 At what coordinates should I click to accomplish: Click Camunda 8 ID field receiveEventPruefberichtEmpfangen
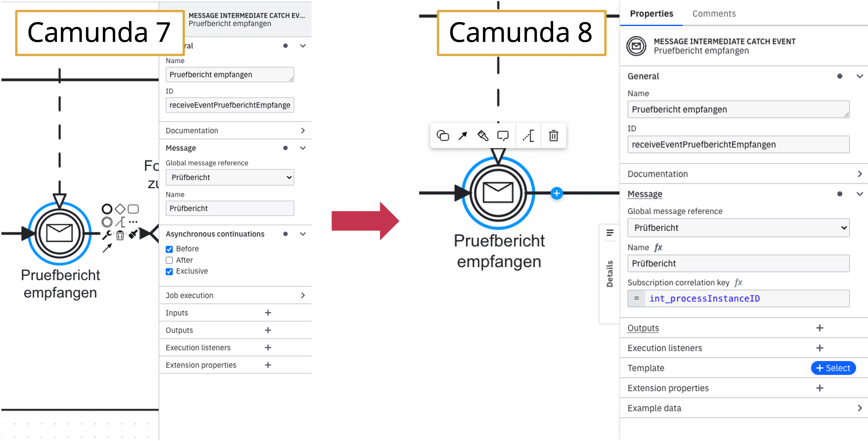point(738,144)
